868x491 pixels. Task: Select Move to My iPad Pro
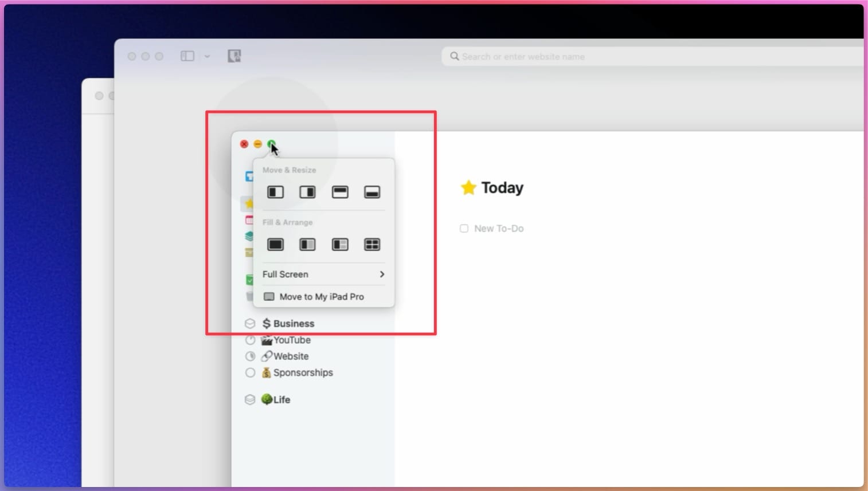[321, 297]
